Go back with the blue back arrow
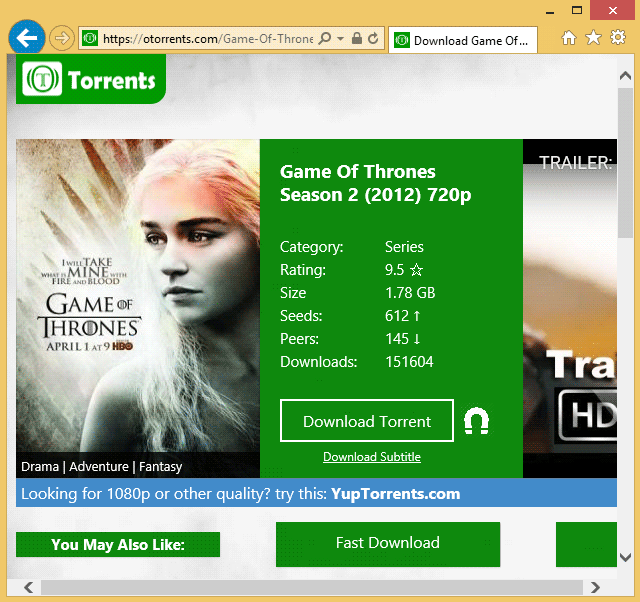Viewport: 640px width, 602px height. click(x=27, y=38)
